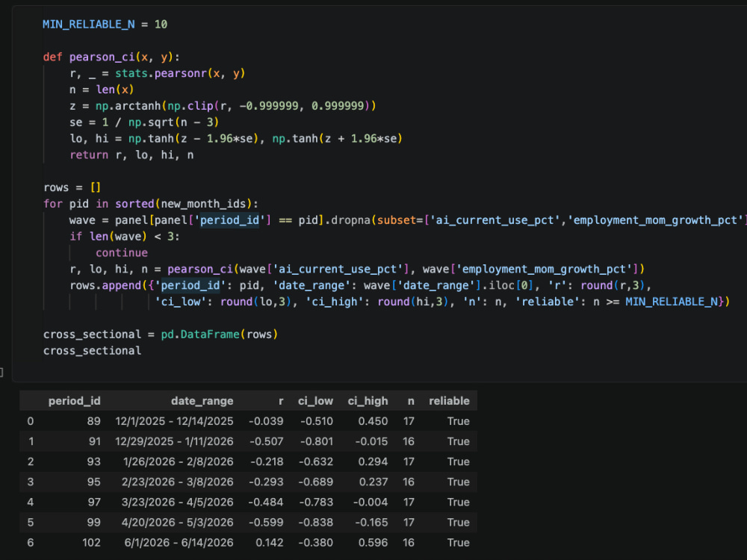Click the se = 1 / np.sqrt line
This screenshot has width=747, height=560.
tap(144, 122)
